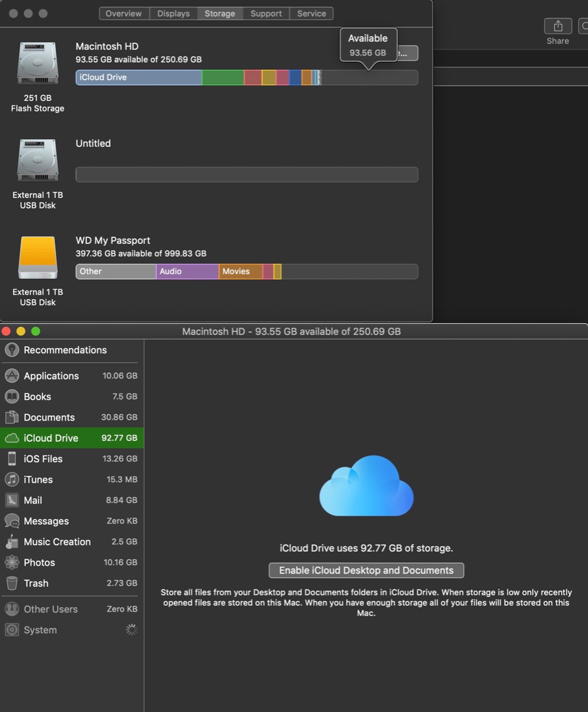Select Applications category icon
Viewport: 588px width, 712px height.
click(12, 376)
